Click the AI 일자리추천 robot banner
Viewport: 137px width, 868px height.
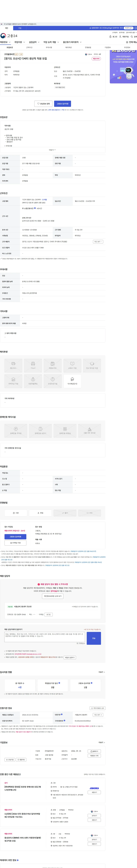click(123, 67)
